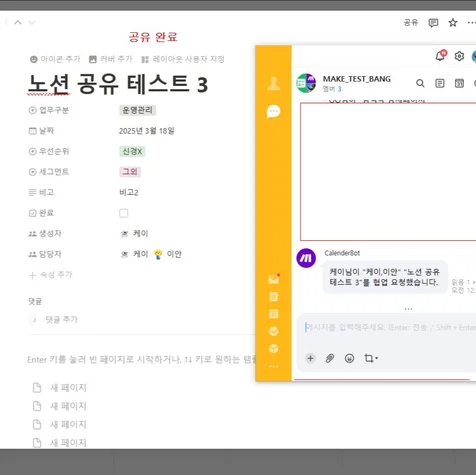Open the last 새 페이지 item
The width and height of the screenshot is (476, 475).
coord(60,443)
